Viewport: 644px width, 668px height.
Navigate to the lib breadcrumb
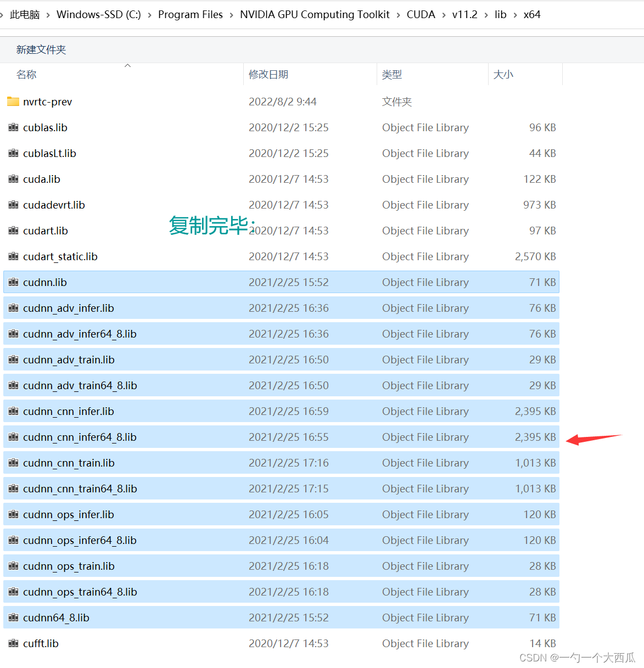[x=501, y=15]
